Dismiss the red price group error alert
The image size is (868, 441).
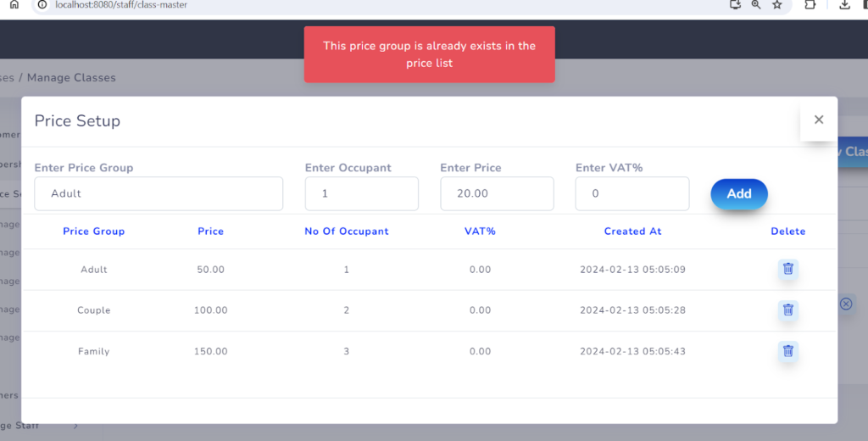click(429, 54)
